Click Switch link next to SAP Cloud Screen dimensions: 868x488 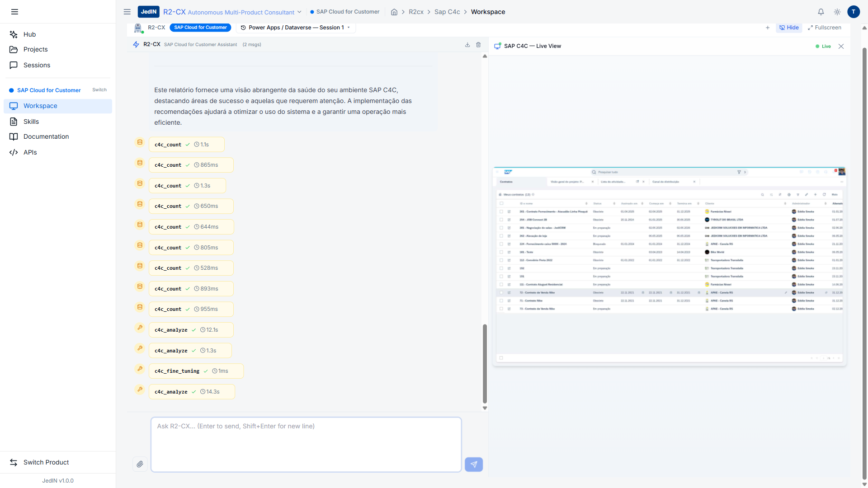[x=99, y=90]
